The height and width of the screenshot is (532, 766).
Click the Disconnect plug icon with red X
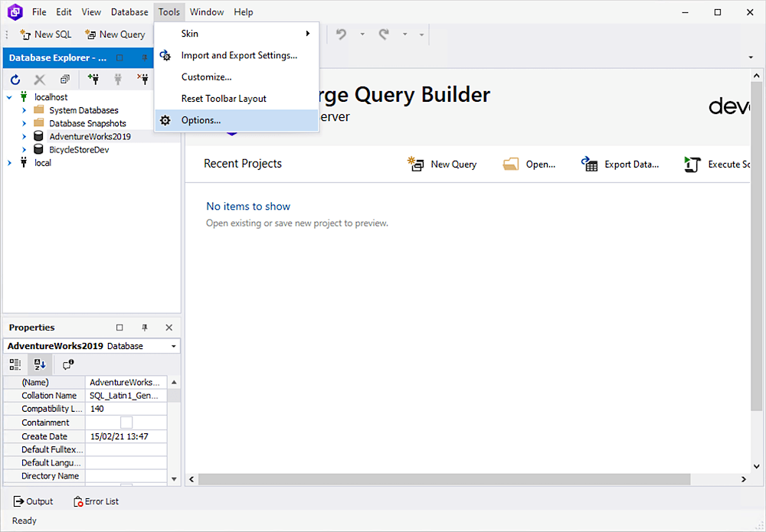pyautogui.click(x=142, y=79)
